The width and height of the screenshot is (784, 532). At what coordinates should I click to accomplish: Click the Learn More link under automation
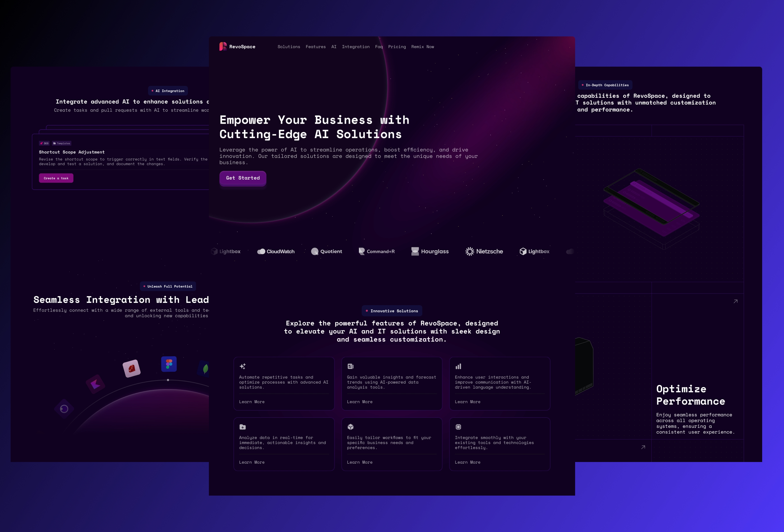pyautogui.click(x=252, y=401)
